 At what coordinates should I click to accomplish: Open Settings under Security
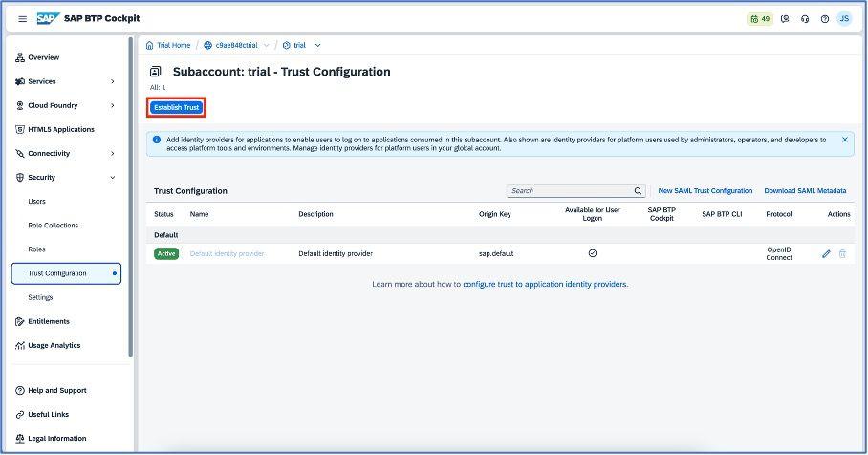point(40,298)
